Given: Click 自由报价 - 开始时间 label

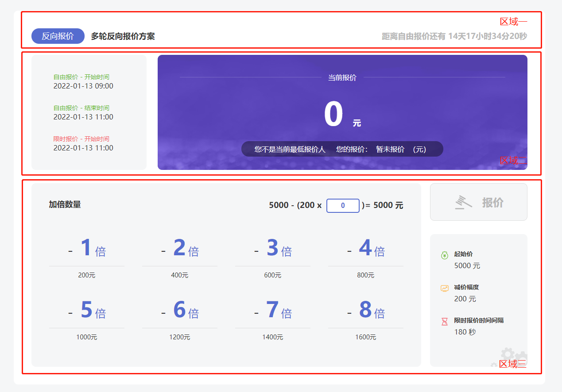Looking at the screenshot, I should pyautogui.click(x=81, y=77).
